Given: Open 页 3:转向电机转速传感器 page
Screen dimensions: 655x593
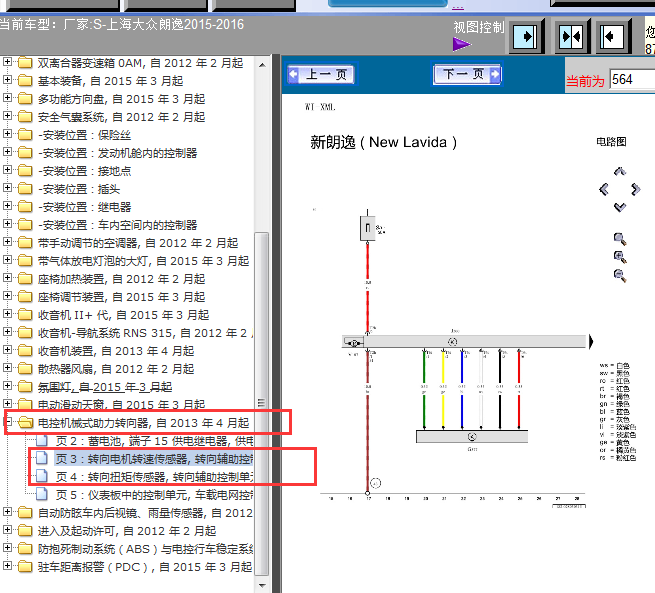Looking at the screenshot, I should [154, 459].
